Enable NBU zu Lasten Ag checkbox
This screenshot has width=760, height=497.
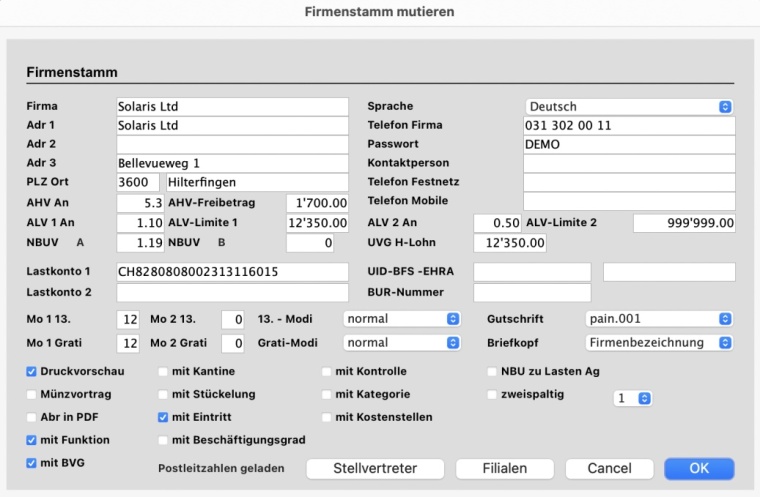pos(492,372)
